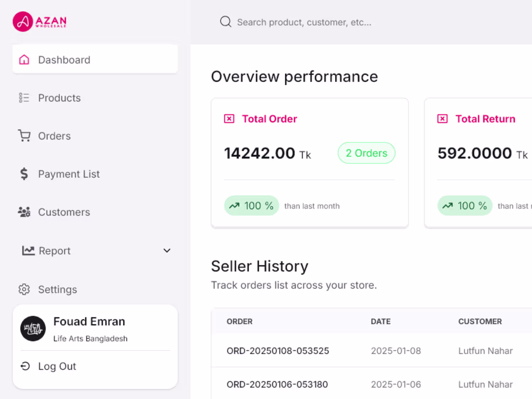Screen dimensions: 532x399
Task: Open order ORD-20250106-053180
Action: coord(277,384)
